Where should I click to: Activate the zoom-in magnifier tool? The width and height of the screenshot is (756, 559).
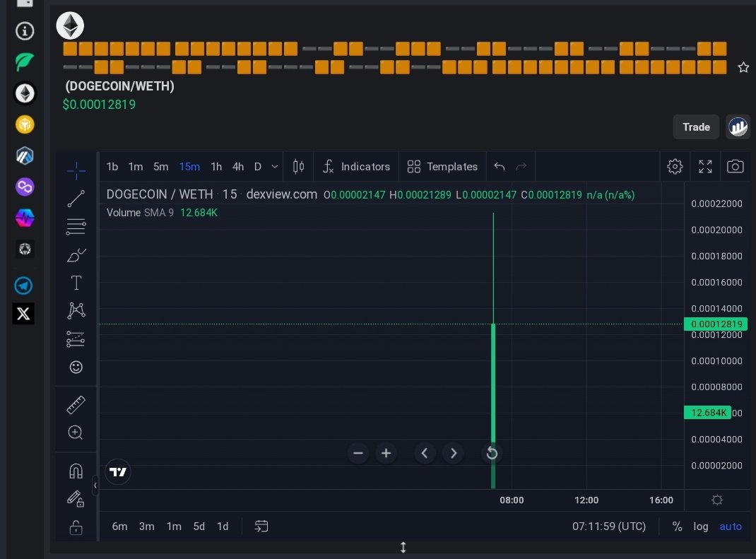[76, 433]
